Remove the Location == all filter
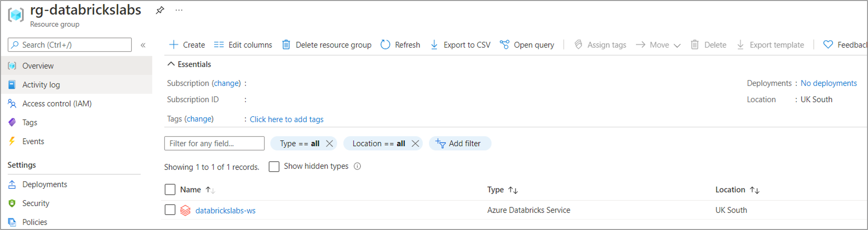Viewport: 868px width, 230px height. coord(416,144)
